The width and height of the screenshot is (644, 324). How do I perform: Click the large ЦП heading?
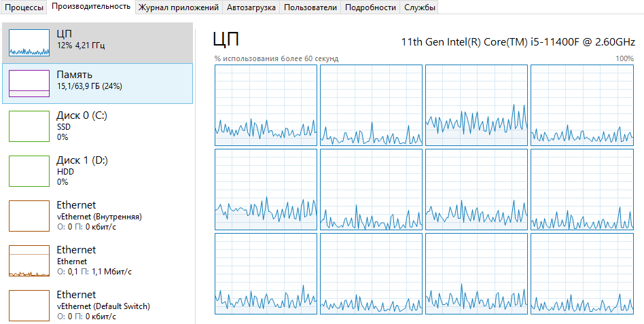226,40
